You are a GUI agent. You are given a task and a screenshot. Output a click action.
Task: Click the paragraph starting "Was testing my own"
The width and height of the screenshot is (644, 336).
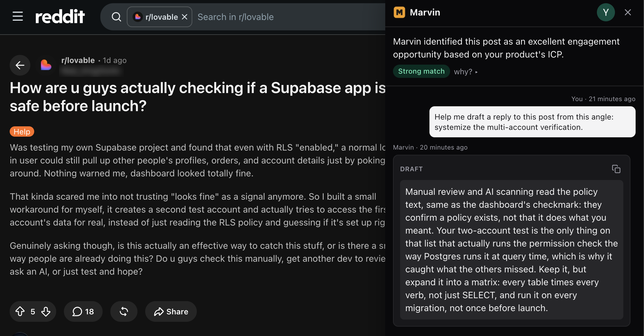pos(197,160)
